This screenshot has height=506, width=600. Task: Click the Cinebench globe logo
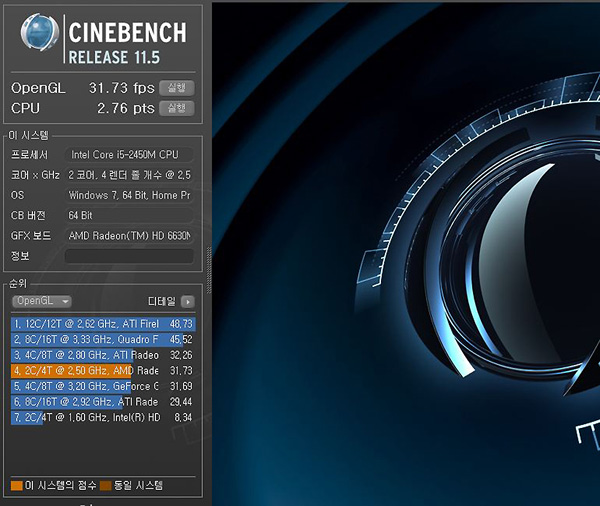tap(40, 32)
